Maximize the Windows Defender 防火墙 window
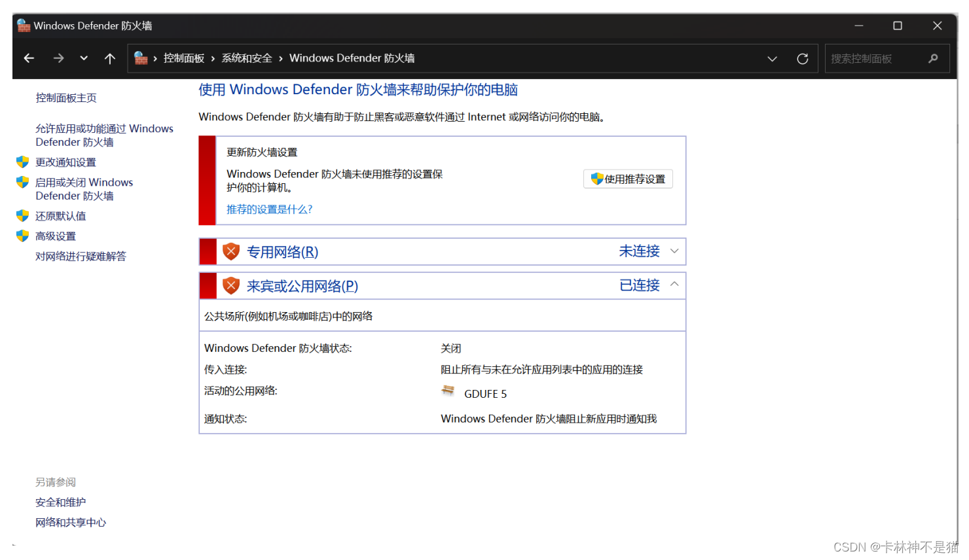This screenshot has width=969, height=560. (x=898, y=26)
